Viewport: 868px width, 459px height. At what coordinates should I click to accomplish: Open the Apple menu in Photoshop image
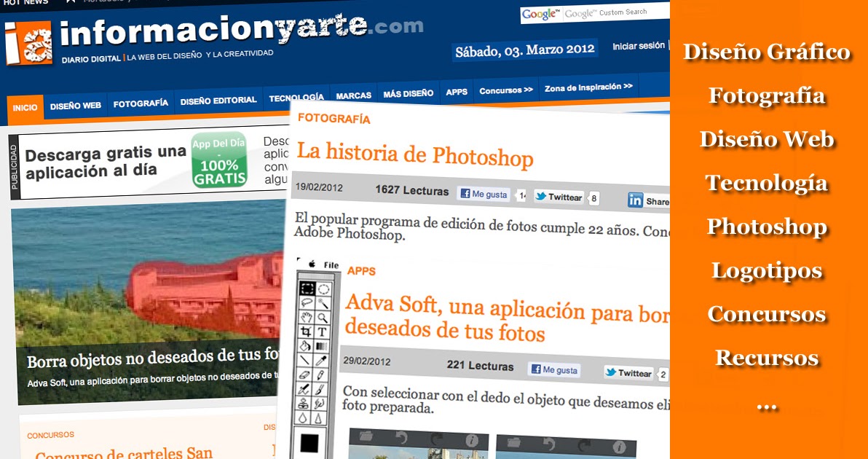(312, 264)
